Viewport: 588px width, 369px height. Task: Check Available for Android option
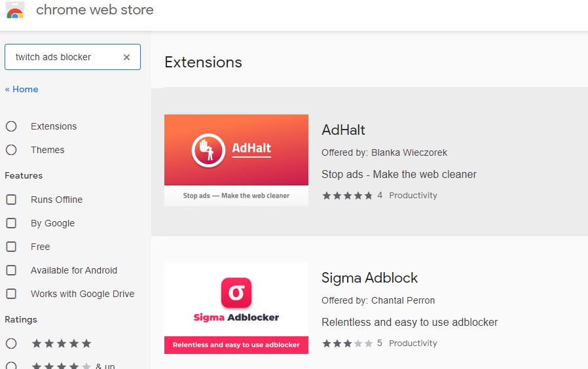coord(11,270)
